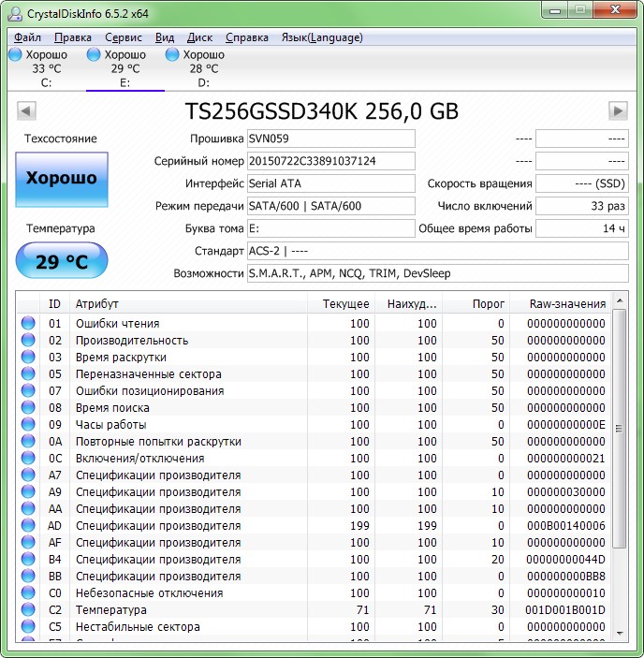
Task: Open the Сервис menu
Action: point(124,37)
